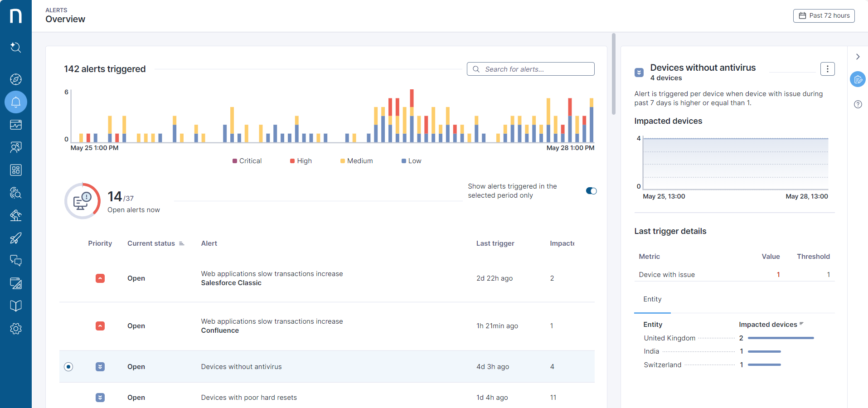The image size is (868, 408).
Task: Click the Nexthink logo icon
Action: click(16, 16)
